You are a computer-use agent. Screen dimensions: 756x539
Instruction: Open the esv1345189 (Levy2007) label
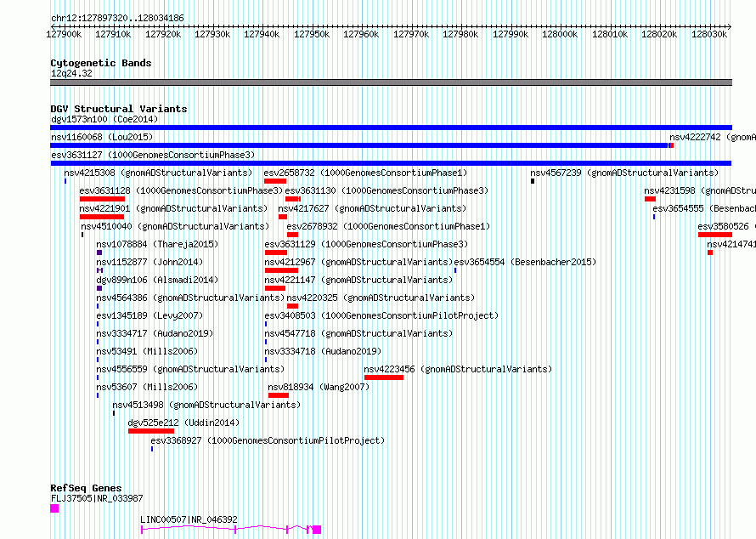pos(150,315)
